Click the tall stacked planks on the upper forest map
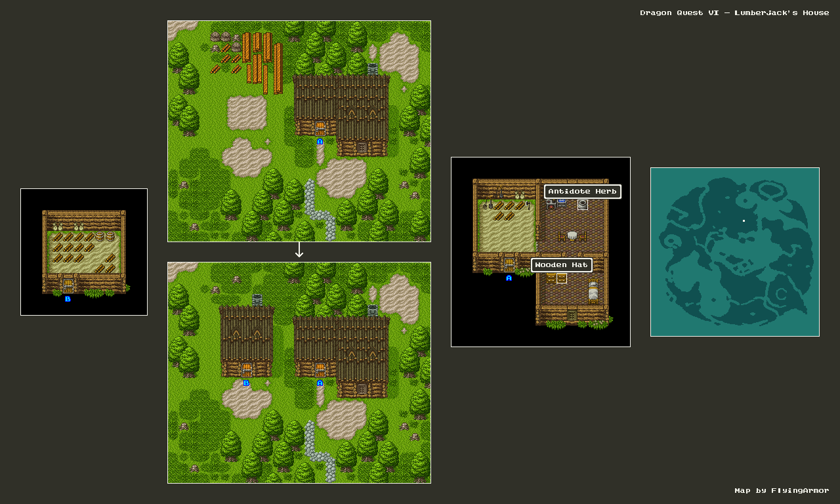Viewport: 840px width, 504px height. tap(263, 62)
